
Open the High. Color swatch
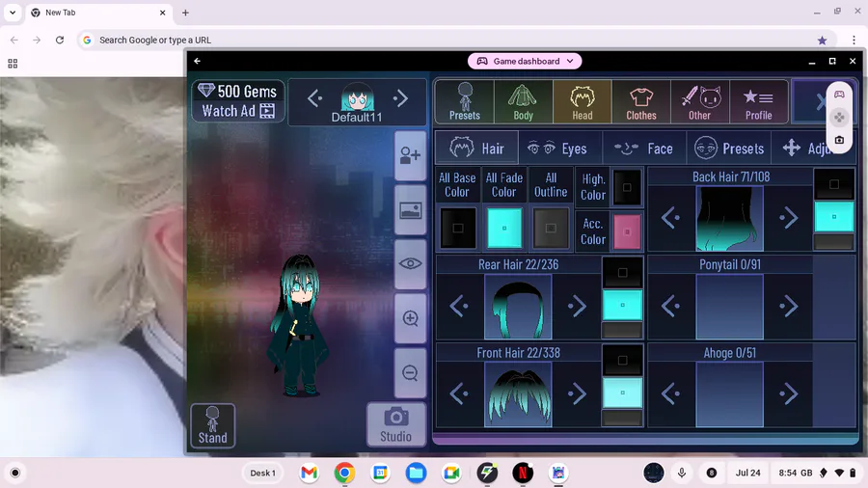627,187
